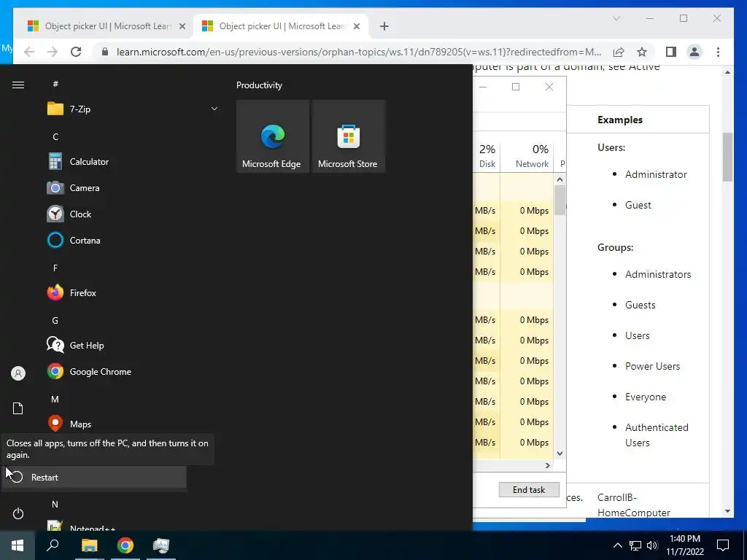
Task: Click the Microsoft Edge tile
Action: 273,136
